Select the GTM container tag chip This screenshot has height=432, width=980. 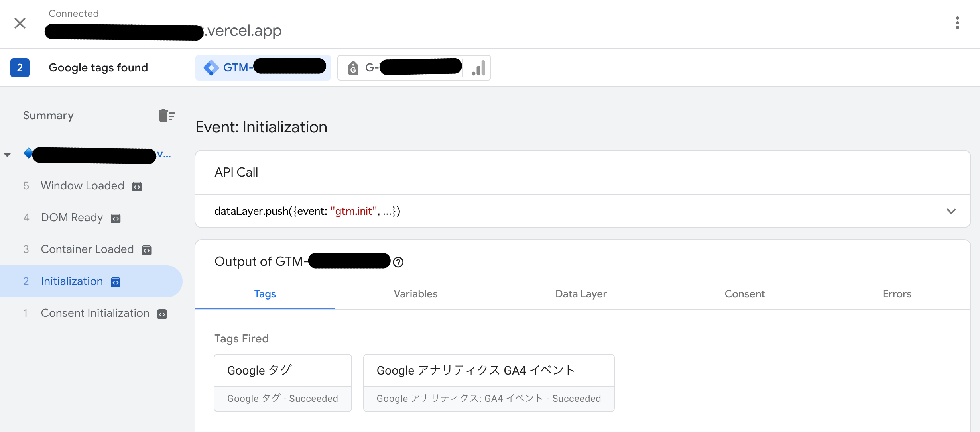click(263, 67)
